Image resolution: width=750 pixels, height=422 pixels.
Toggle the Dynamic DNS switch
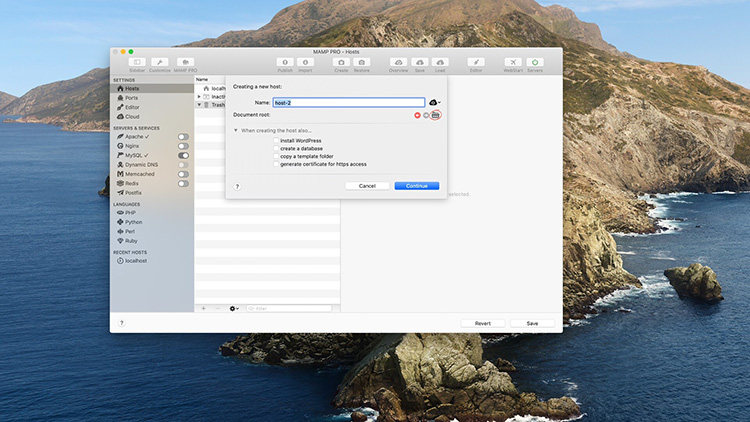pyautogui.click(x=183, y=165)
